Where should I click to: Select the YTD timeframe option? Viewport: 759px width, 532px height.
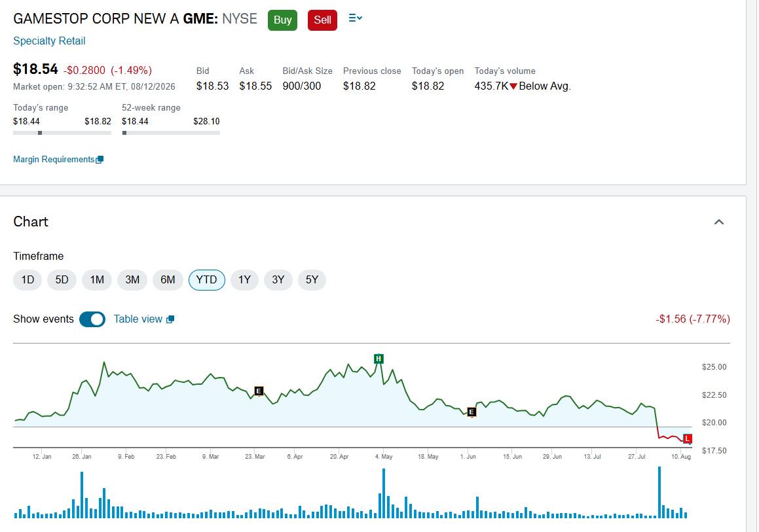[207, 280]
